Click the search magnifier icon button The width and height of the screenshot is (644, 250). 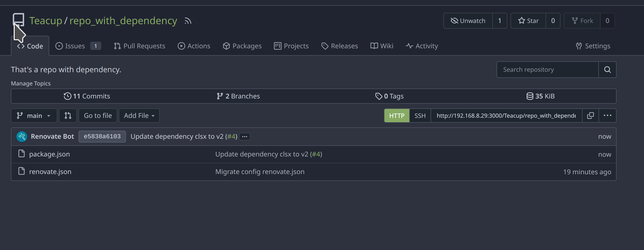(x=607, y=70)
